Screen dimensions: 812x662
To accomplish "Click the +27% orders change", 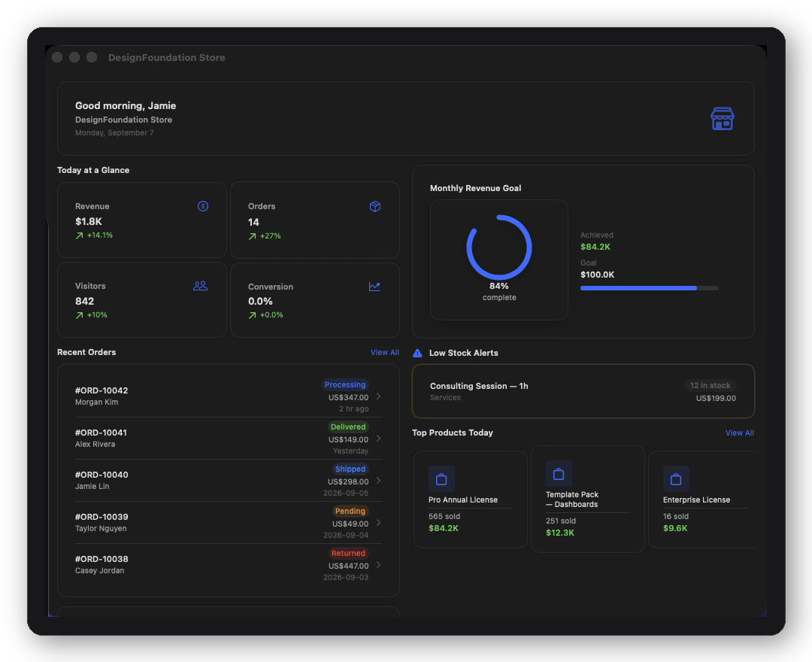I will (x=271, y=236).
